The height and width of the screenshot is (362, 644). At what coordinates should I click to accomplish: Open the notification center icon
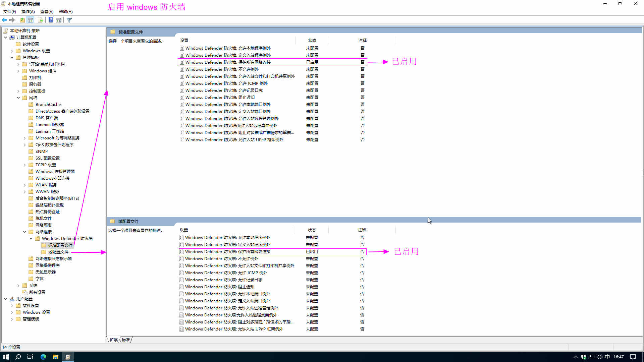[633, 357]
